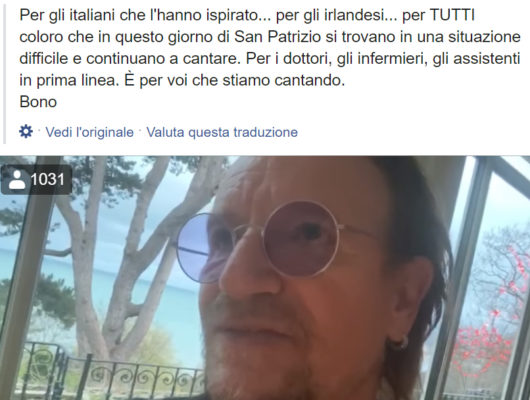Click the first line of translated post
The height and width of the screenshot is (400, 530).
pos(247,15)
